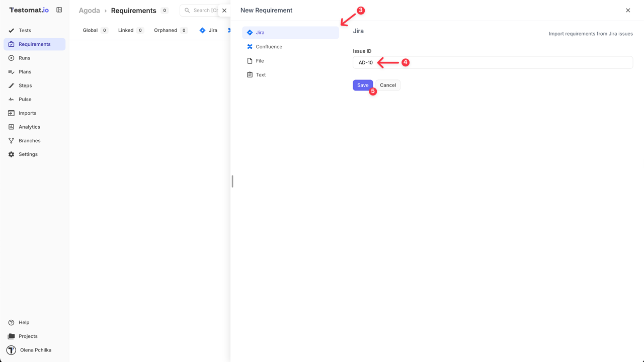Image resolution: width=644 pixels, height=362 pixels.
Task: Collapse the sidebar with the panel toggle
Action: [x=59, y=10]
